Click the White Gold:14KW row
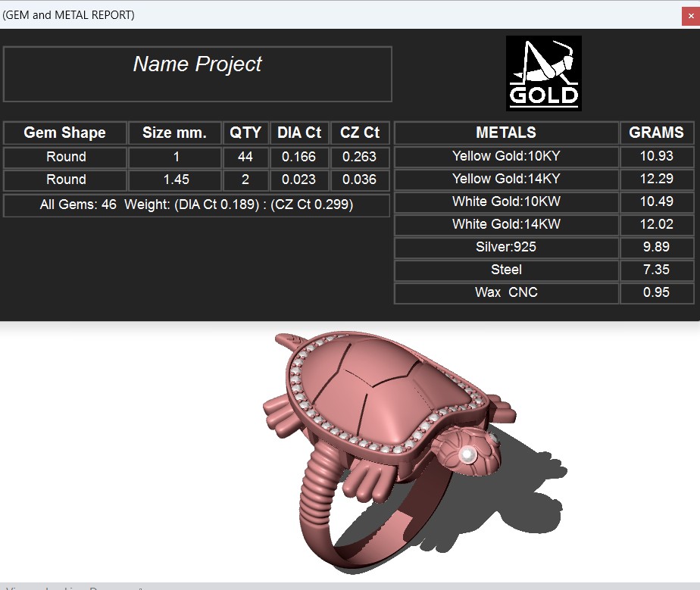The width and height of the screenshot is (700, 590). tap(506, 224)
